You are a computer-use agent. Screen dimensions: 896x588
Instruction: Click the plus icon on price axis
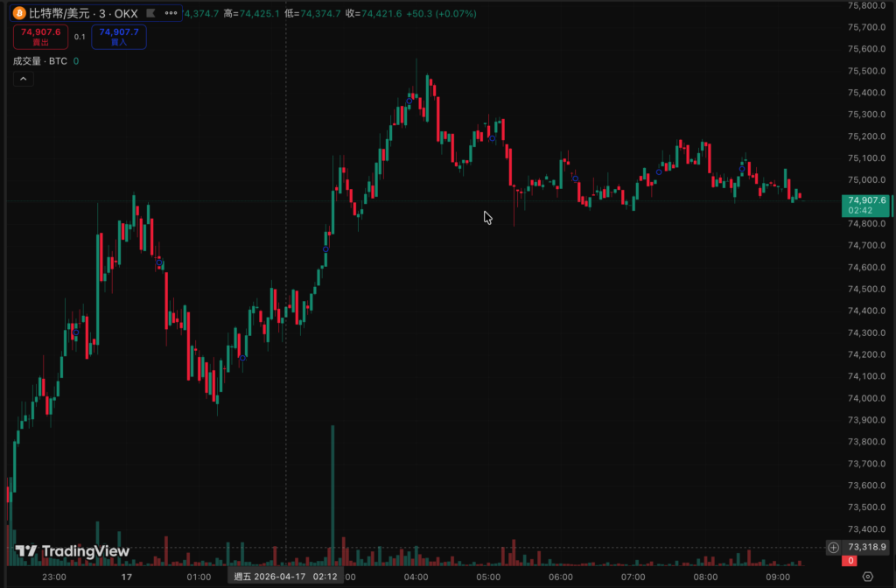[833, 547]
